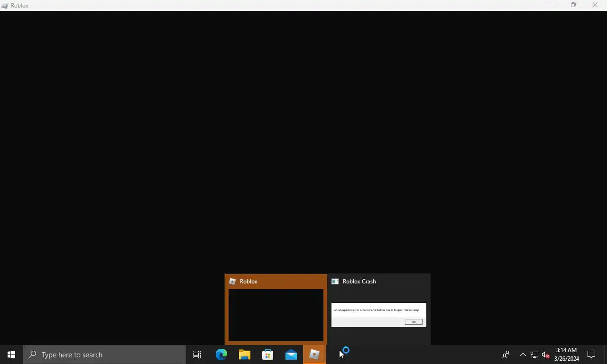The width and height of the screenshot is (607, 364).
Task: Select the Roblox preview title label
Action: pos(248,282)
